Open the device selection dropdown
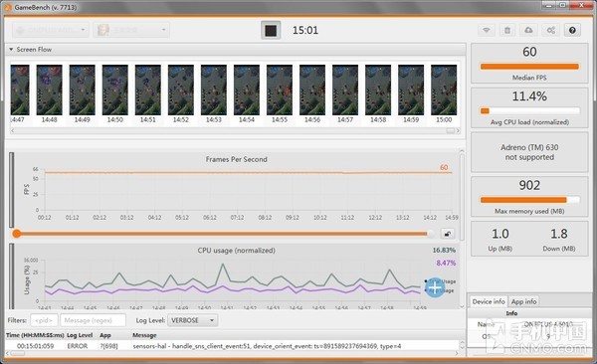The height and width of the screenshot is (364, 597). point(51,30)
